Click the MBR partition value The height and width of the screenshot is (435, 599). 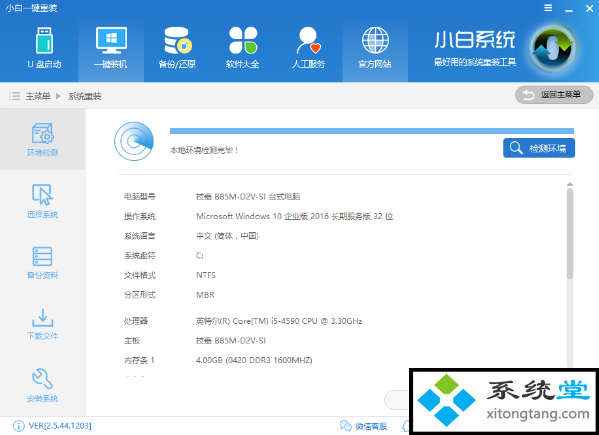pyautogui.click(x=205, y=295)
